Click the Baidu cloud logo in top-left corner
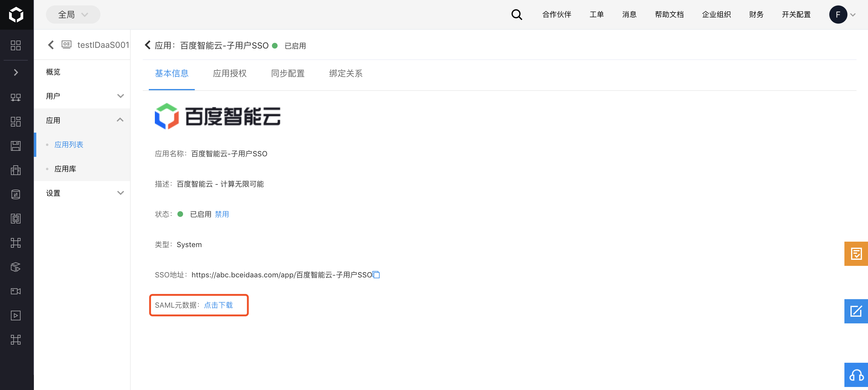The image size is (868, 390). pyautogui.click(x=16, y=15)
